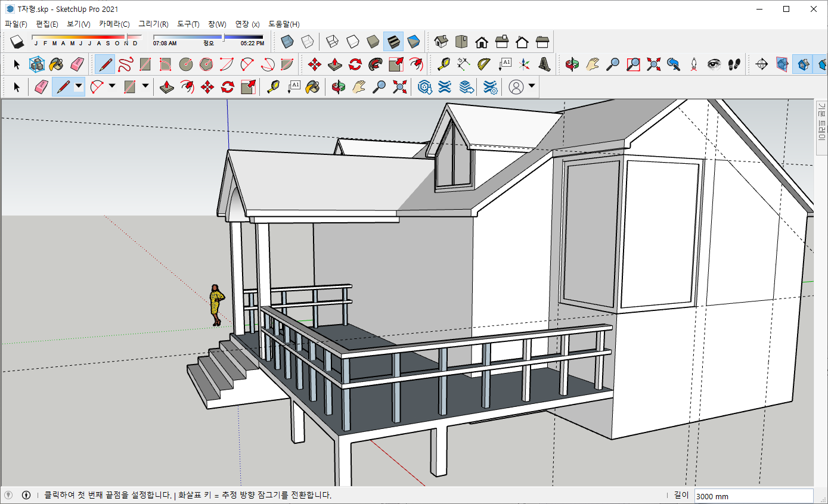Select the 3D Text tool
The height and width of the screenshot is (504, 828).
(544, 64)
